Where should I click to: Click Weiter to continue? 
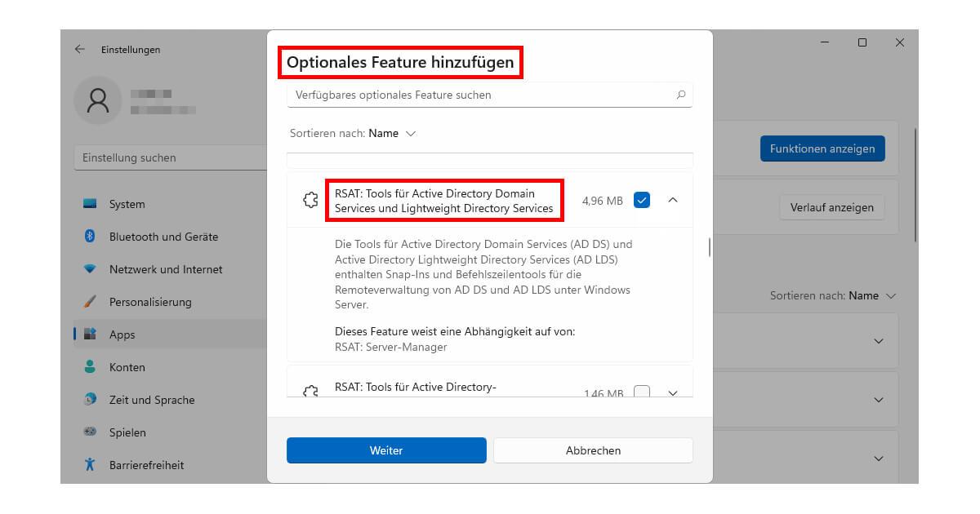point(385,450)
